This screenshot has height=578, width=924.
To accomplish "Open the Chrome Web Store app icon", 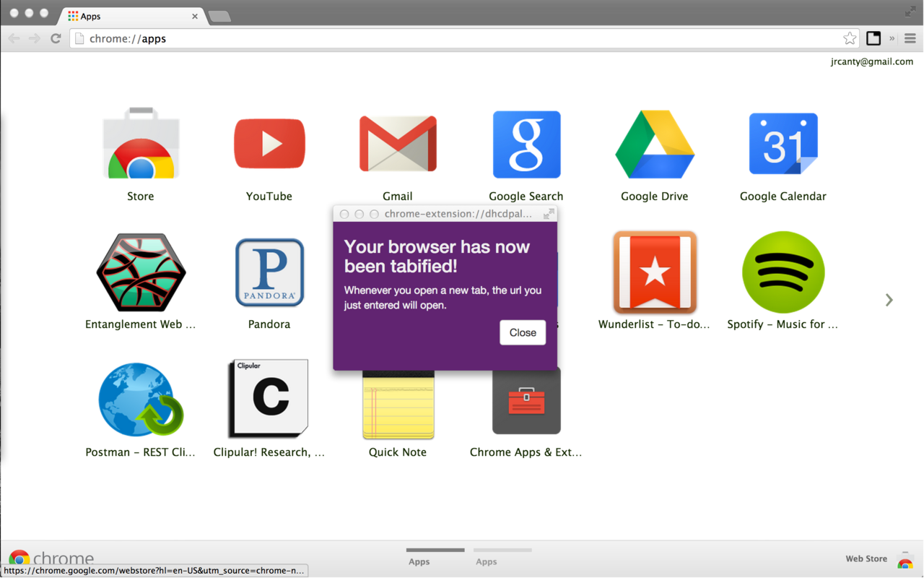I will pos(141,144).
